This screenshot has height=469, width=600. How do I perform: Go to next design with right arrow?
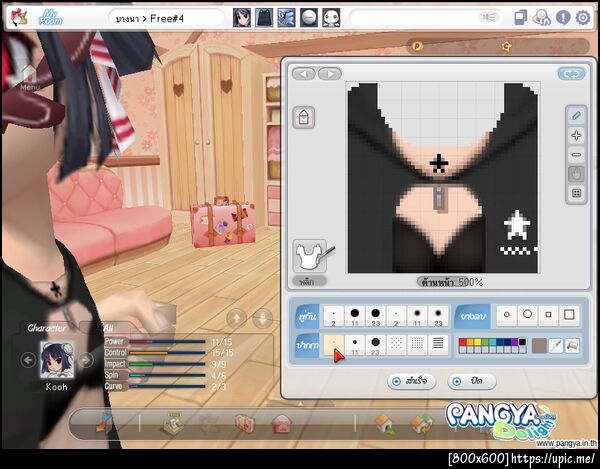click(330, 73)
